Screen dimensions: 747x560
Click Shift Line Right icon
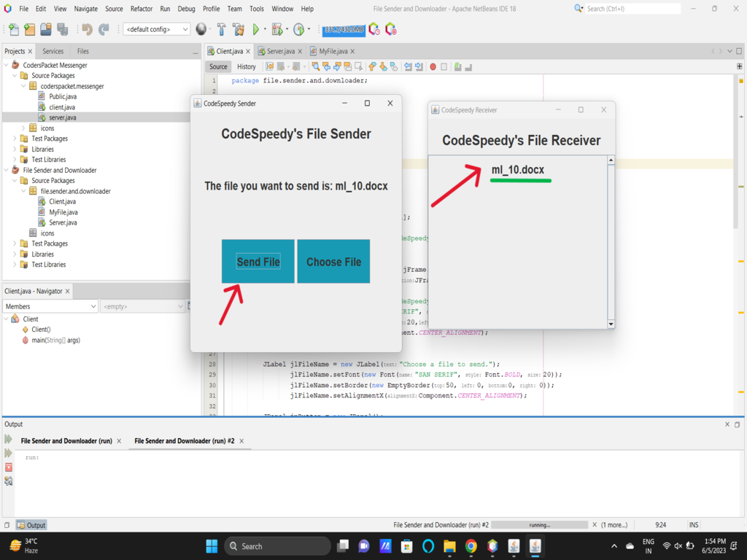tap(419, 66)
